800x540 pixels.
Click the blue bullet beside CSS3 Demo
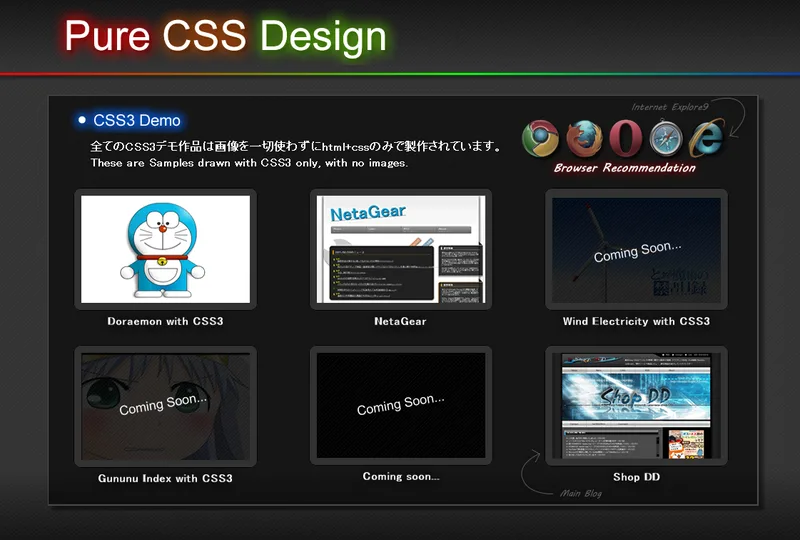[82, 120]
